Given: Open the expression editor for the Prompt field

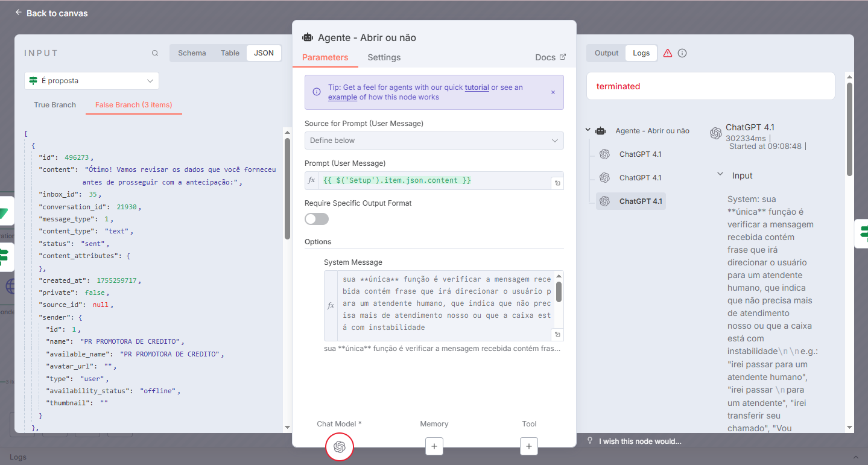Looking at the screenshot, I should (558, 183).
